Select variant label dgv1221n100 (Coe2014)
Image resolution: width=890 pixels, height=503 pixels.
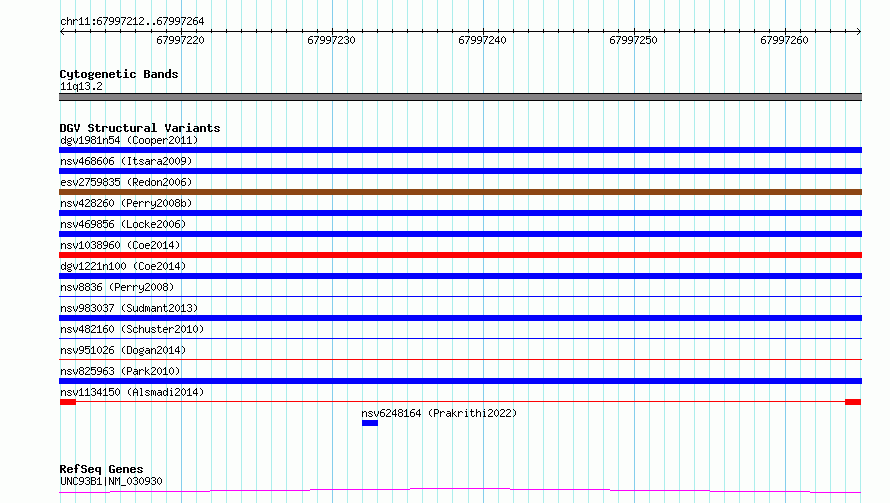tap(123, 266)
